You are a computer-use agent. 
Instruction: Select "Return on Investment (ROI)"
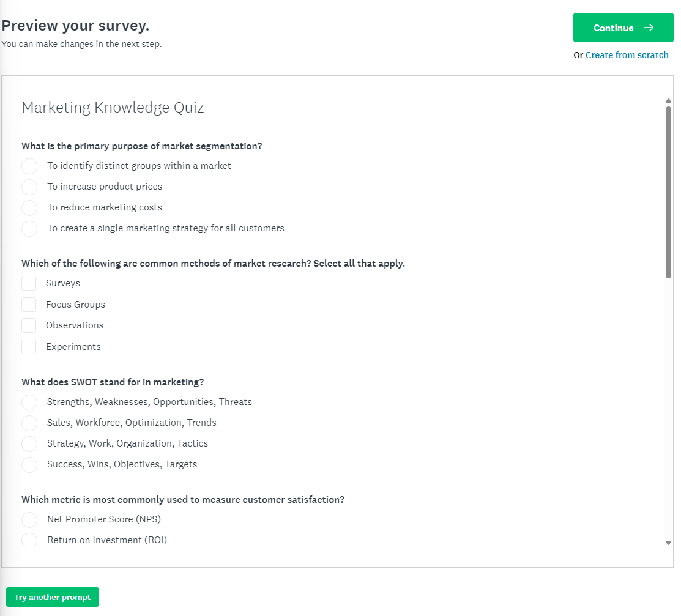pyautogui.click(x=29, y=540)
